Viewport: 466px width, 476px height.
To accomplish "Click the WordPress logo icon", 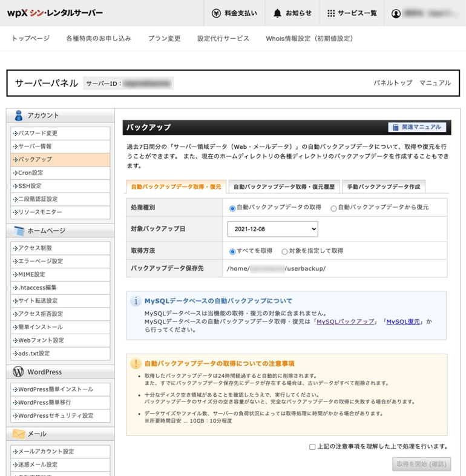I will tap(18, 372).
